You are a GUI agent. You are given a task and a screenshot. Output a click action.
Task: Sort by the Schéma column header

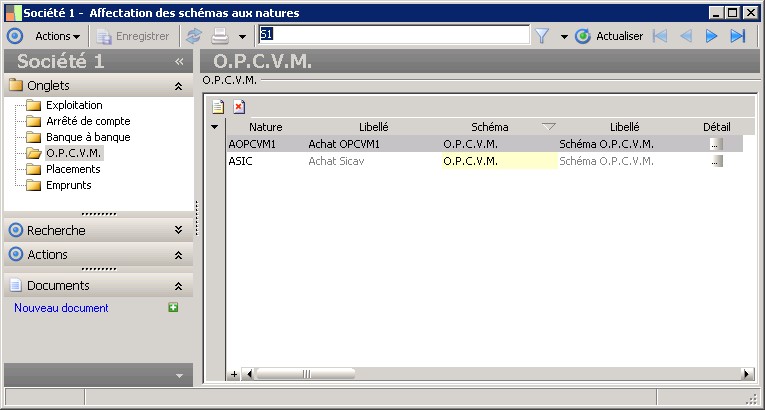490,127
